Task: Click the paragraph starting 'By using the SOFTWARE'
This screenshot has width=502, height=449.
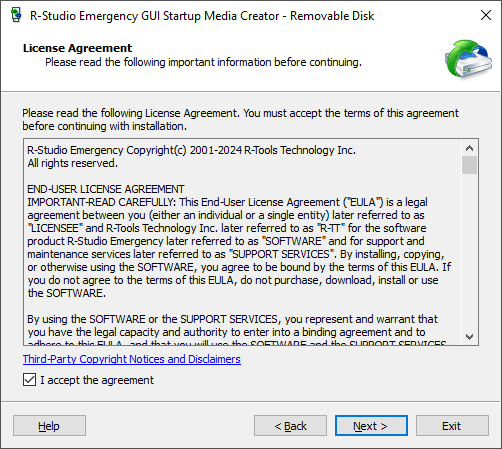Action: [236, 330]
